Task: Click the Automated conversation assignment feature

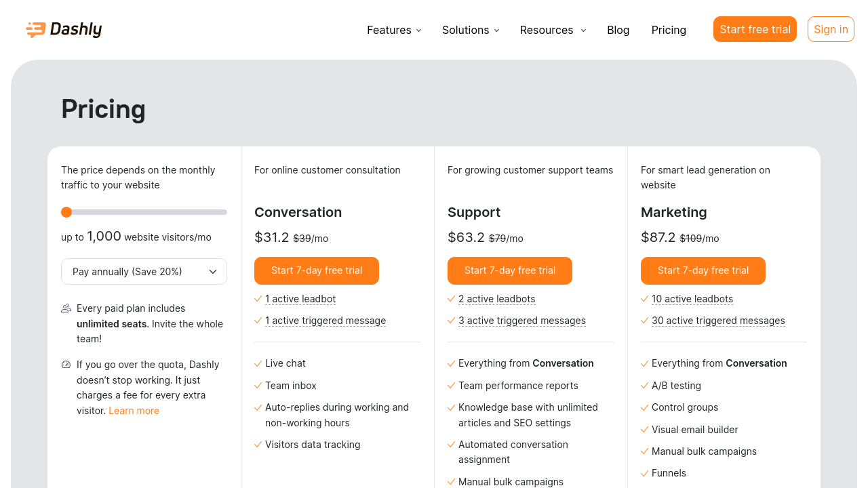Action: point(513,452)
